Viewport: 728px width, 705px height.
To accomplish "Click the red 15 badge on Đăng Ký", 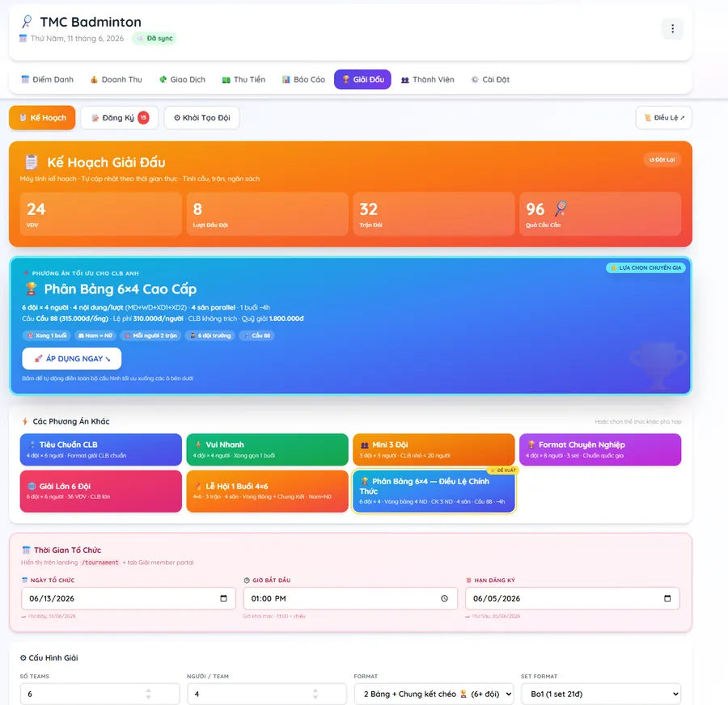I will click(143, 117).
